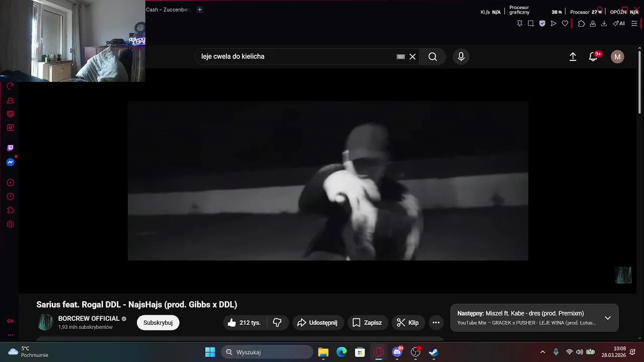Start voice search with microphone button

coord(461,57)
